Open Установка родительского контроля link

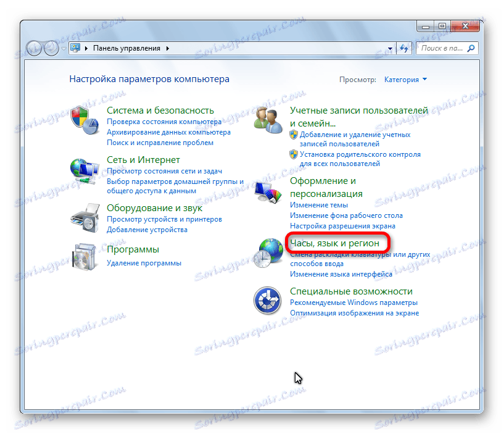[360, 159]
